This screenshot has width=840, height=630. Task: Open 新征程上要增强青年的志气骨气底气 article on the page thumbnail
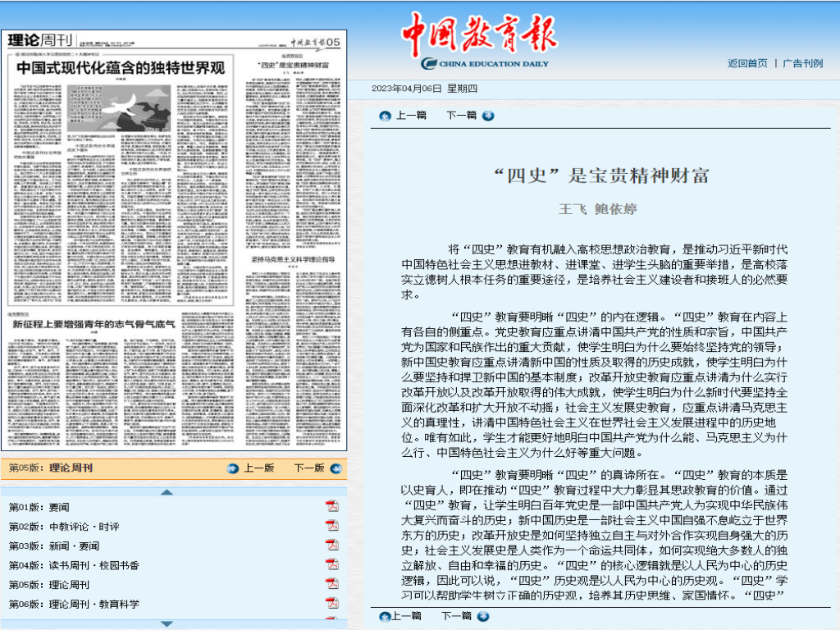(x=94, y=324)
